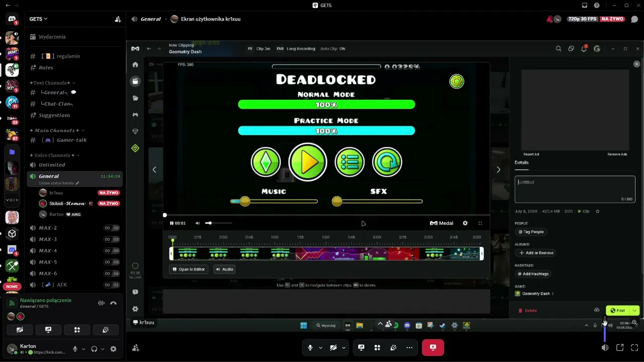Mute microphone in user panel
644x362 pixels.
(75, 349)
